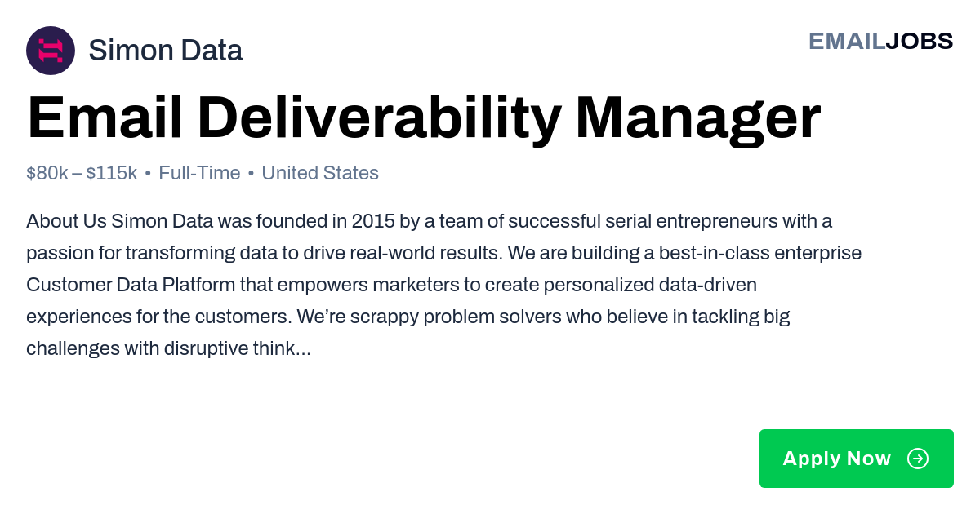980x514 pixels.
Task: Click the circled arrow icon in Apply Now
Action: (x=918, y=459)
